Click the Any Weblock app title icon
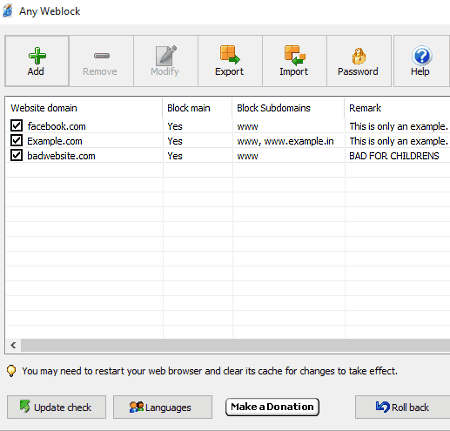The image size is (450, 431). (x=8, y=11)
